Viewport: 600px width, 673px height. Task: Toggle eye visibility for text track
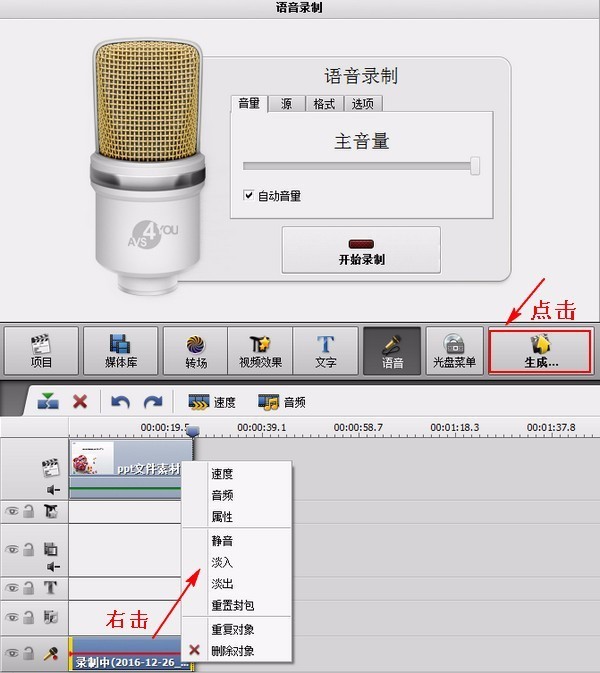(x=12, y=588)
